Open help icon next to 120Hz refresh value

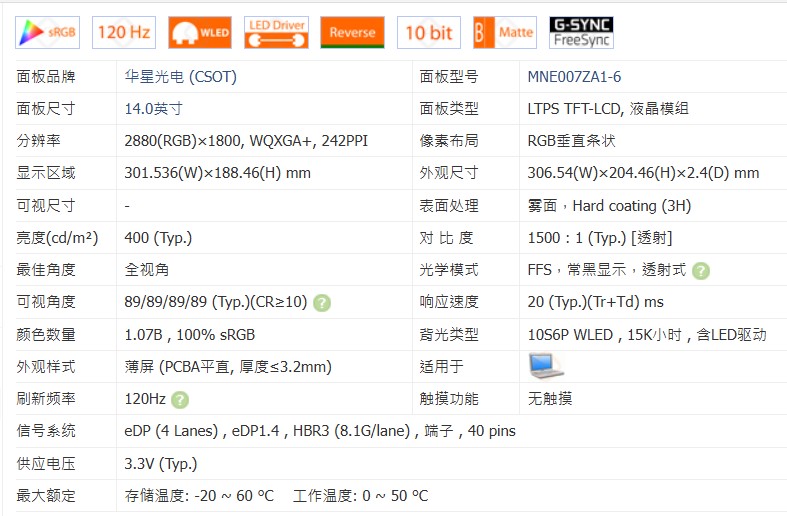click(179, 400)
